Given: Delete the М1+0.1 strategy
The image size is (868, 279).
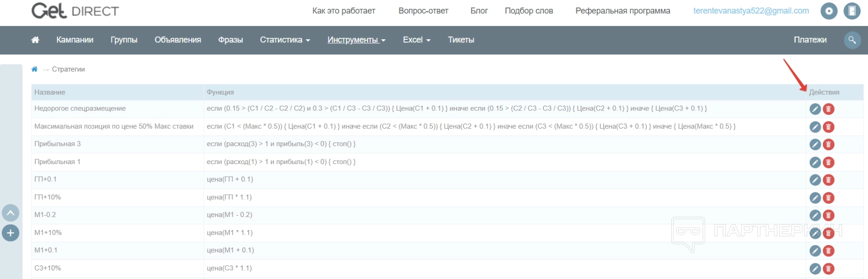Looking at the screenshot, I should point(828,251).
